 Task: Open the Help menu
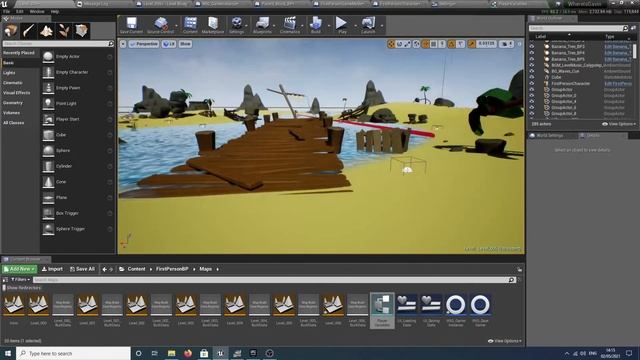point(55,11)
